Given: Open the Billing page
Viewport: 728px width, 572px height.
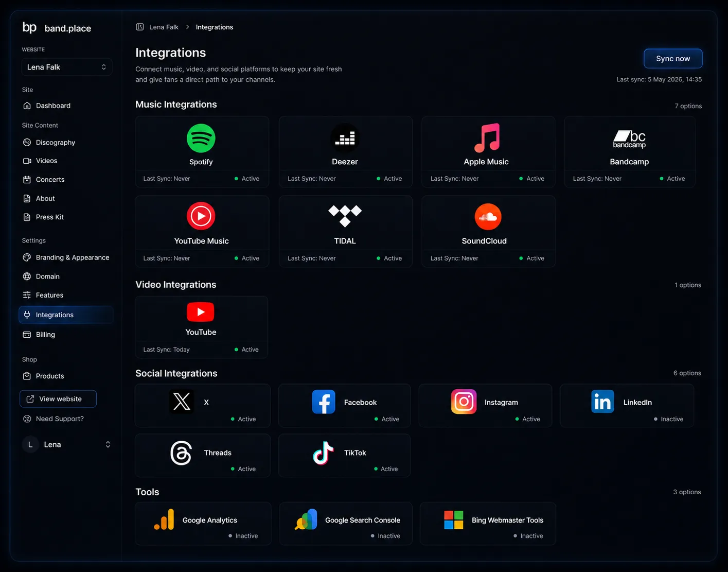Looking at the screenshot, I should click(x=66, y=335).
